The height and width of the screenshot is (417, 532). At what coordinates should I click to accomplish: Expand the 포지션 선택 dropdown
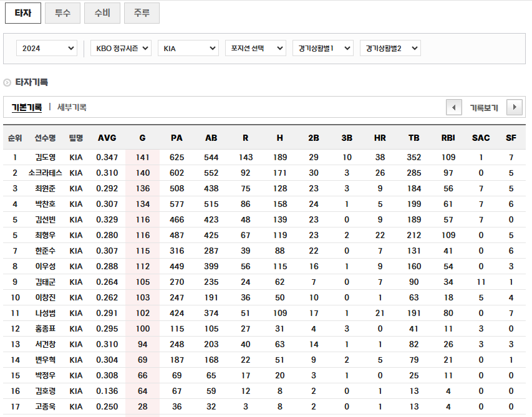256,48
